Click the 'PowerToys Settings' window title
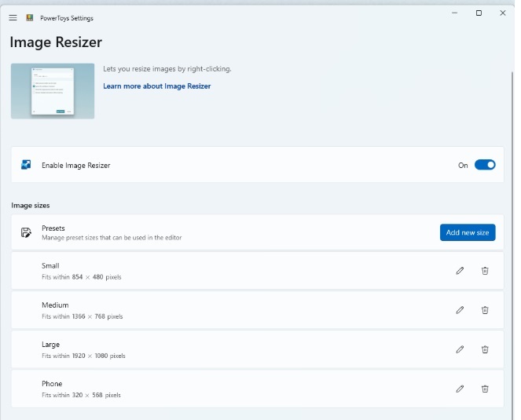Image resolution: width=521 pixels, height=420 pixels. tap(67, 18)
